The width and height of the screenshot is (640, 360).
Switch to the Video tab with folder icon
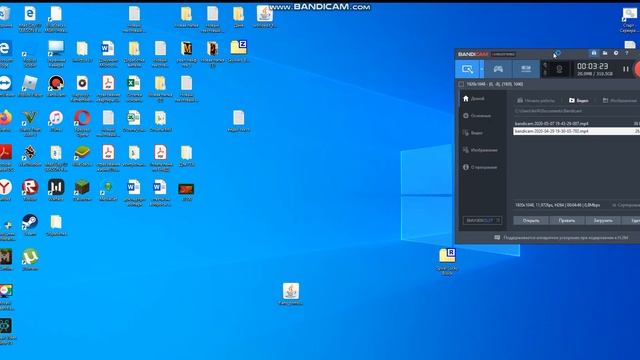579,100
